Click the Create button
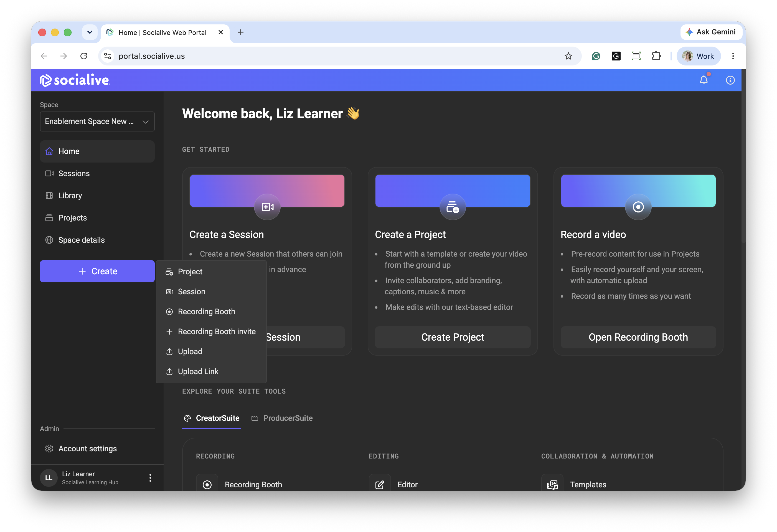The height and width of the screenshot is (532, 777). (x=97, y=271)
